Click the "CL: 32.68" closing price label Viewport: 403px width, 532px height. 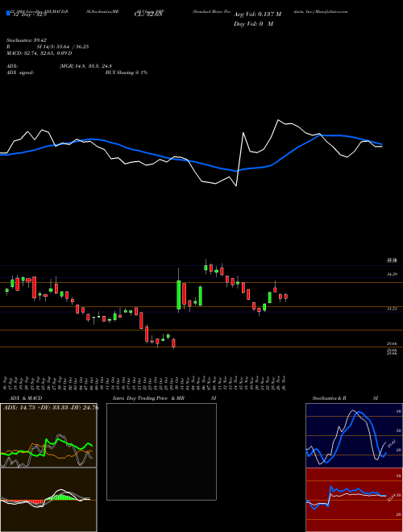[x=148, y=15]
